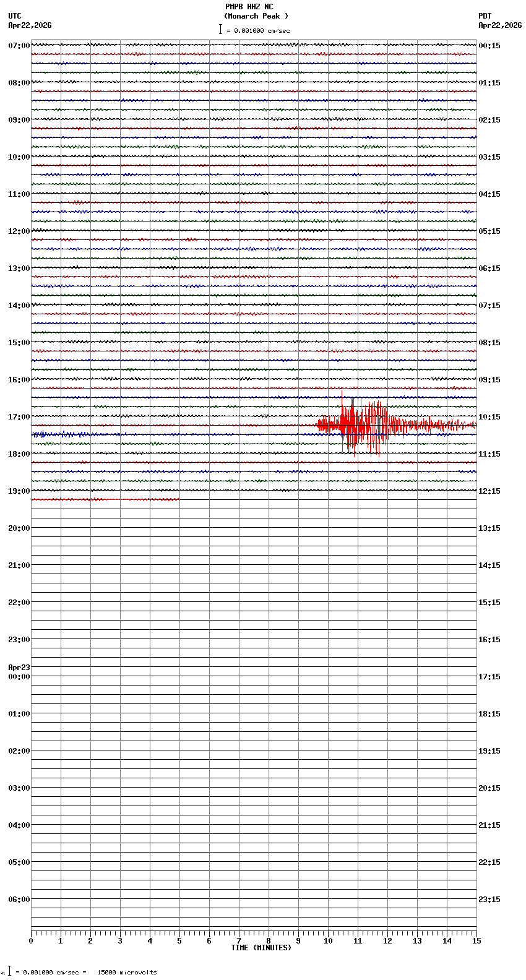Click the 07:00 UTC time label

tap(19, 46)
